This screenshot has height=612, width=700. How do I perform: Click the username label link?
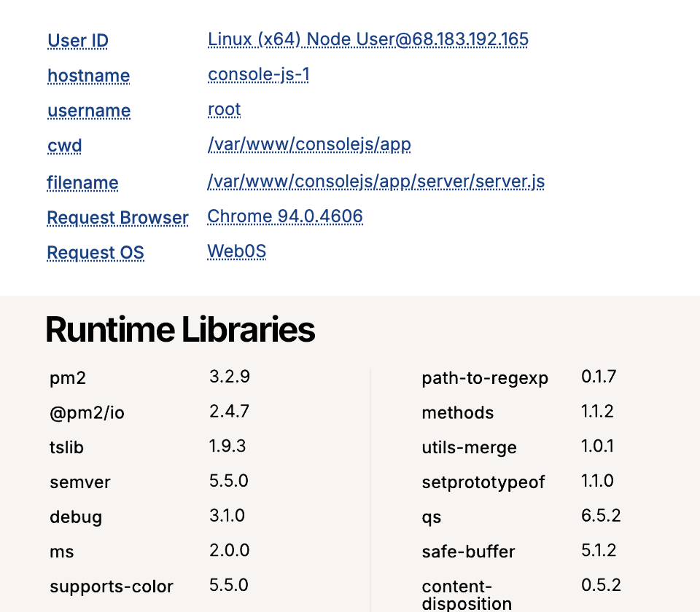pyautogui.click(x=89, y=110)
